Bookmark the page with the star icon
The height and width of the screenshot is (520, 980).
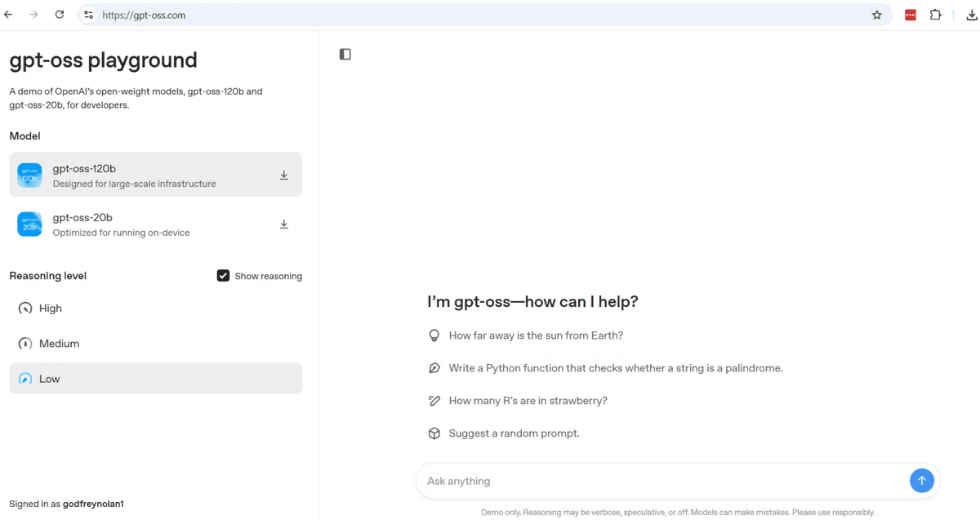(x=876, y=14)
